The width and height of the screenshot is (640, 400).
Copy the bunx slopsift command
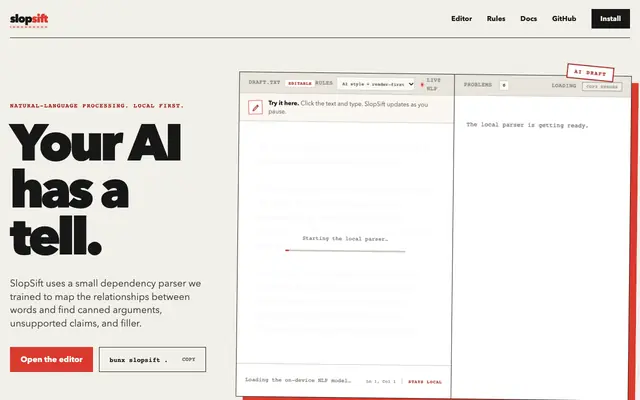click(189, 360)
